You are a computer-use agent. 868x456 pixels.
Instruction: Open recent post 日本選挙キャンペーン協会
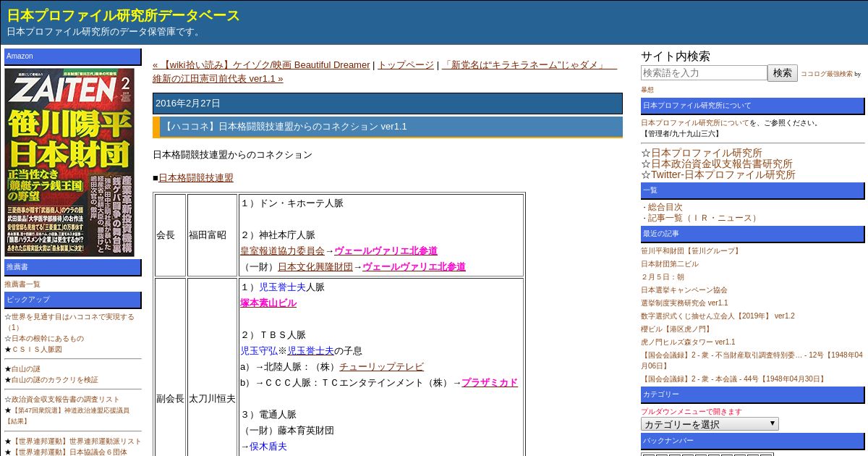684,290
